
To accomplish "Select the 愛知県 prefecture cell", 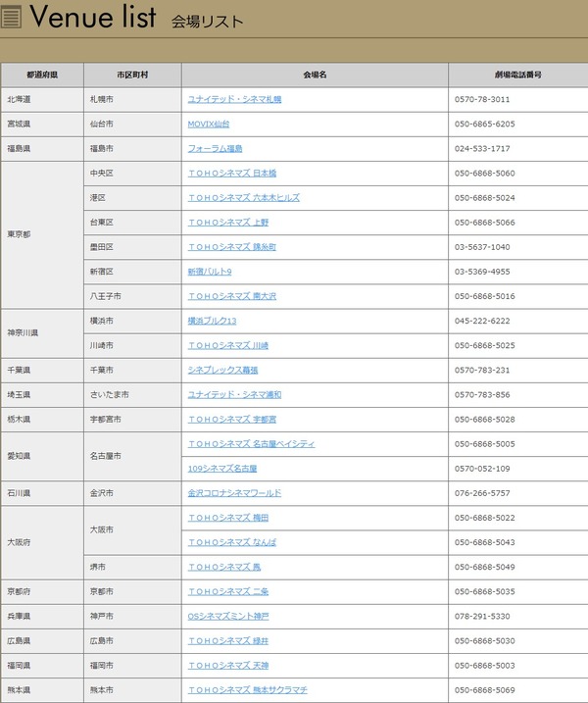I will pos(42,457).
